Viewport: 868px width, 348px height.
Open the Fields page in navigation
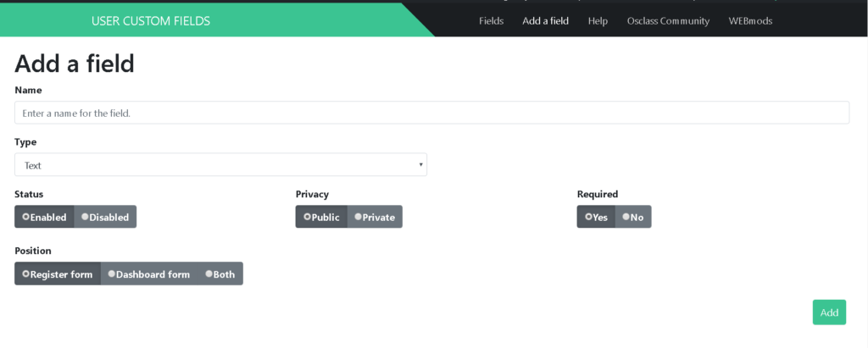point(491,21)
